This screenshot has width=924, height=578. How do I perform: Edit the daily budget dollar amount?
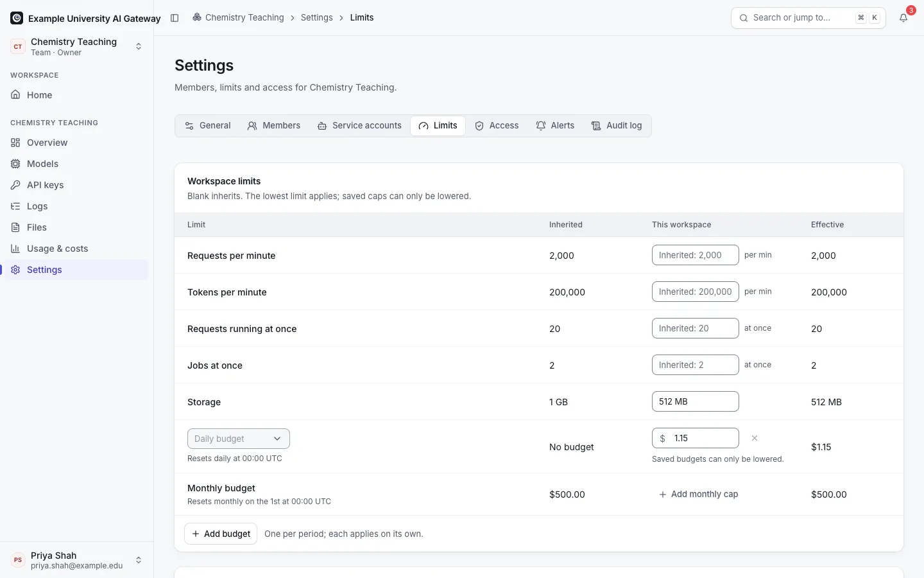(x=696, y=438)
